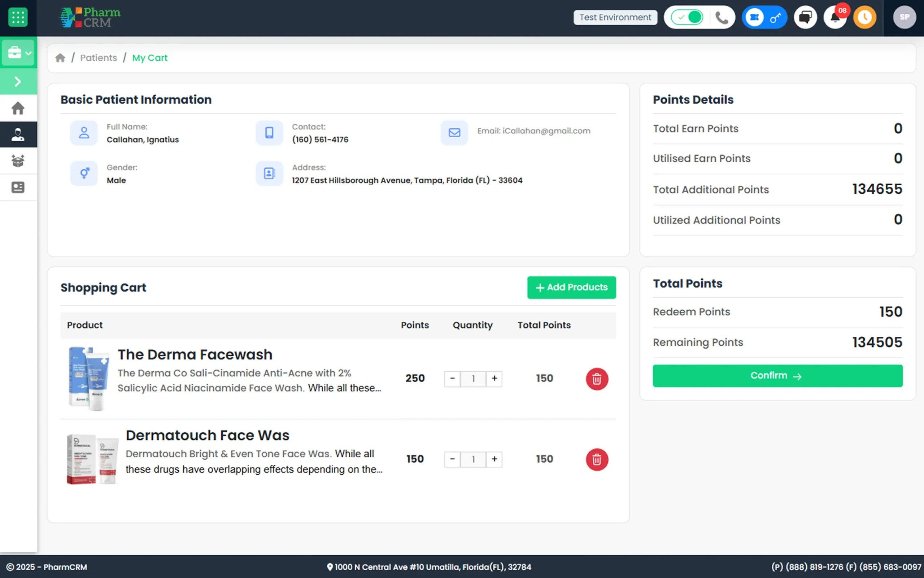Delete The Derma Facewash from cart
Image resolution: width=924 pixels, height=578 pixels.
click(x=597, y=379)
